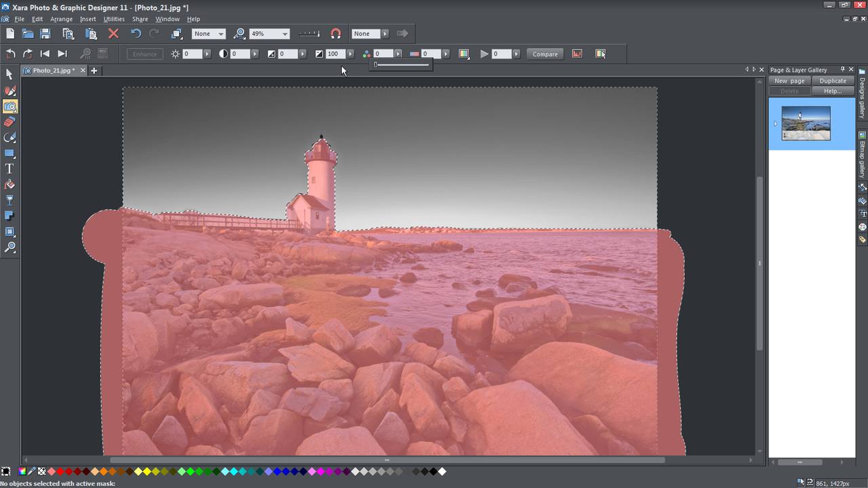
Task: Click the Undo arrow in top toolbar
Action: click(136, 33)
